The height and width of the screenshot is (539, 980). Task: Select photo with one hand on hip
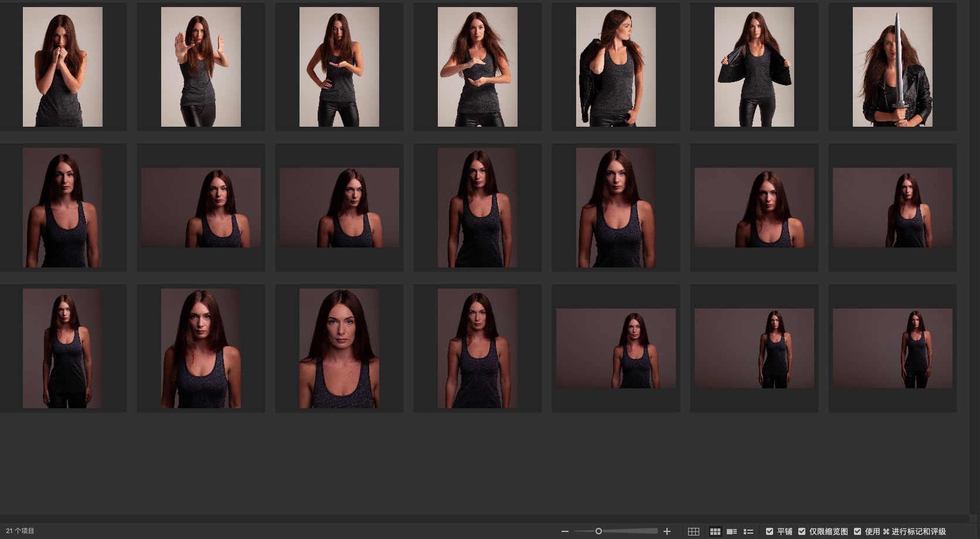[339, 67]
